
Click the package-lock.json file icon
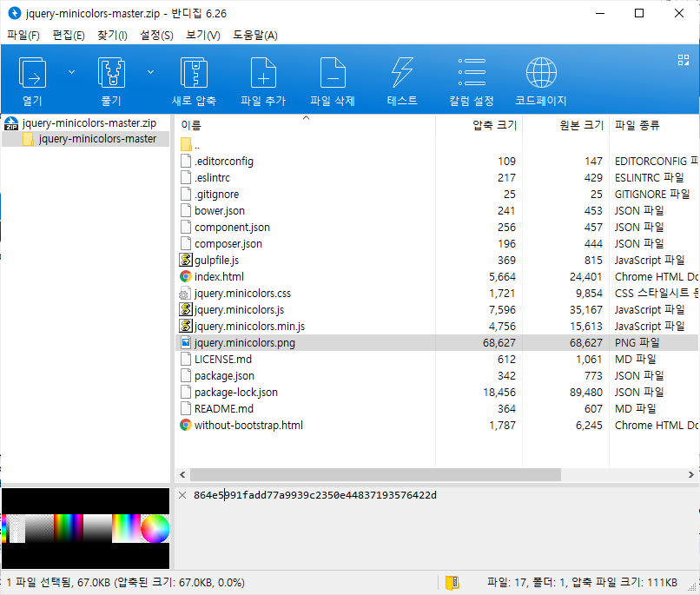coord(186,392)
